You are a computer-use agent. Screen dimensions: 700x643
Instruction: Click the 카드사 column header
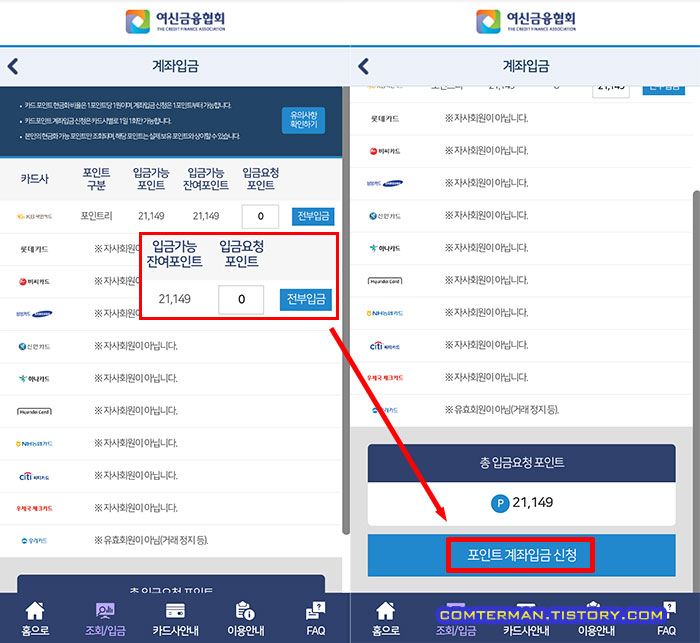click(34, 179)
